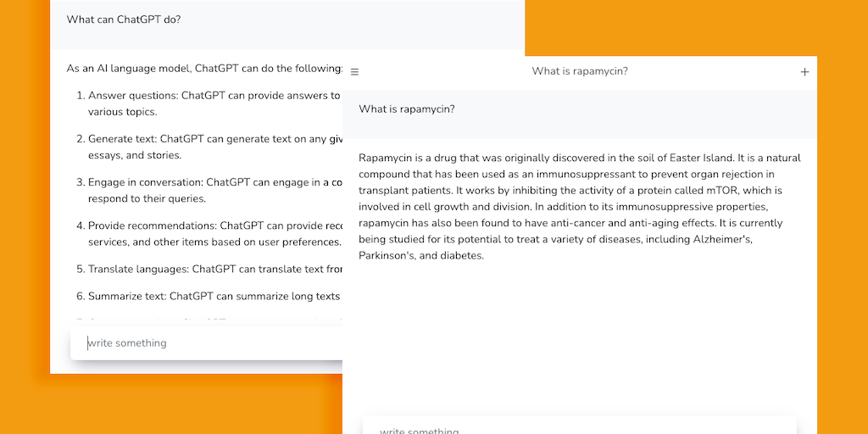Image resolution: width=868 pixels, height=434 pixels.
Task: Click list item "Answer questions"
Action: (x=214, y=96)
